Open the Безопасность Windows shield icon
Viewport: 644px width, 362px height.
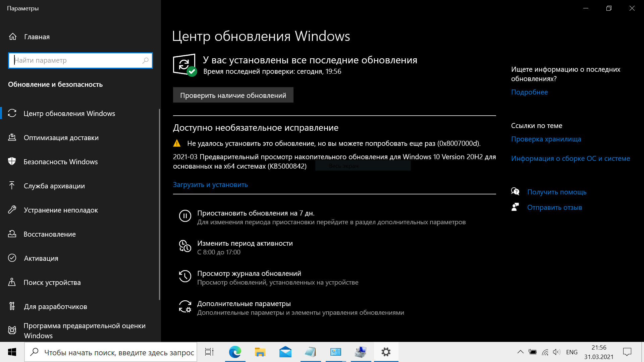12,162
